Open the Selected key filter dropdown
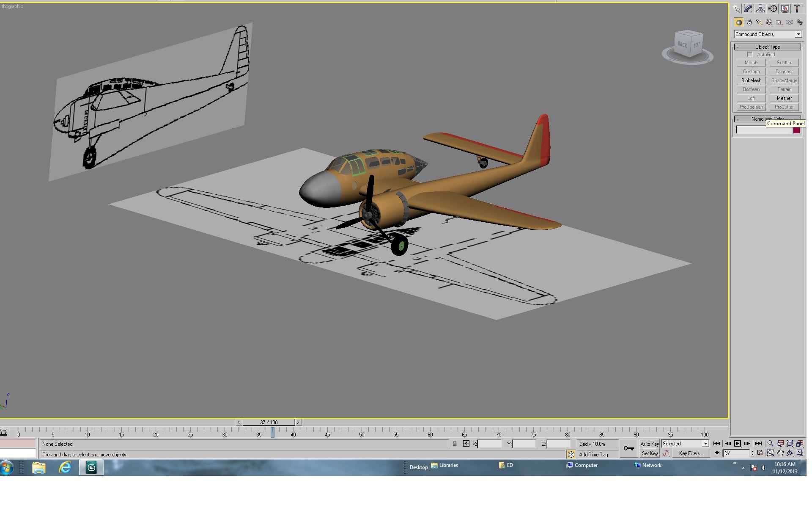The width and height of the screenshot is (812, 508). click(x=685, y=444)
